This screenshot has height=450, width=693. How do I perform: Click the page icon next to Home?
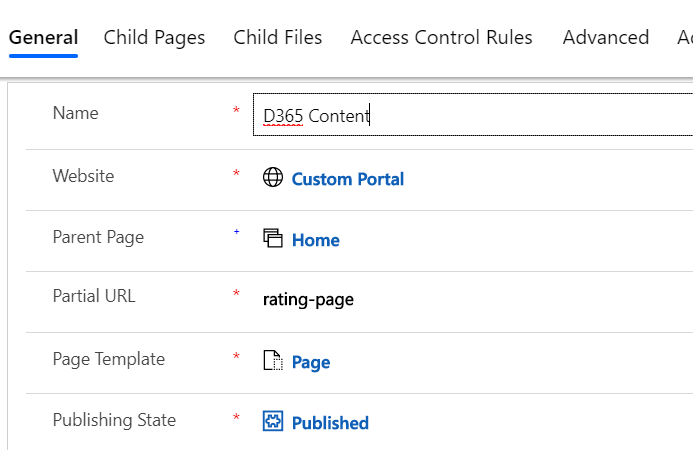[273, 238]
